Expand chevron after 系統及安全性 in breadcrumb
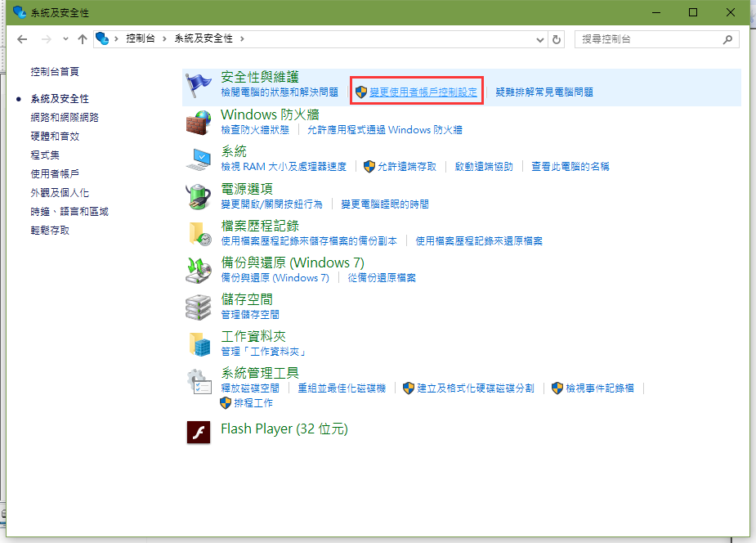This screenshot has width=756, height=543. [242, 39]
